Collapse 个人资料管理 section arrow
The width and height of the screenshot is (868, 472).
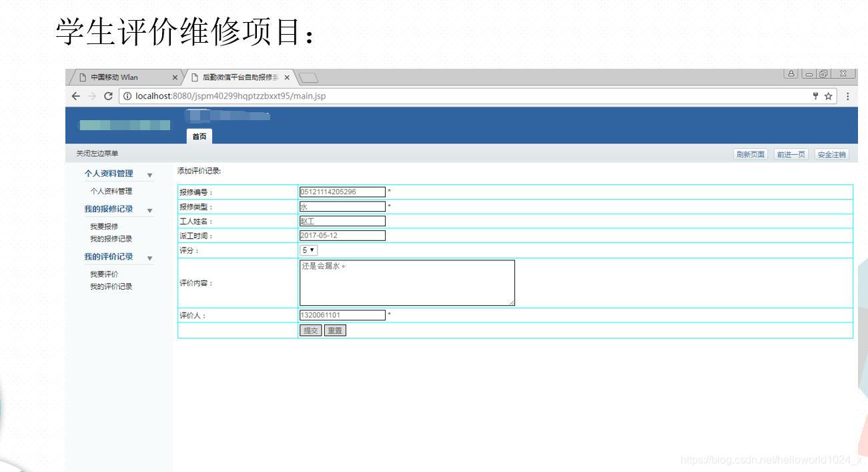[x=149, y=175]
